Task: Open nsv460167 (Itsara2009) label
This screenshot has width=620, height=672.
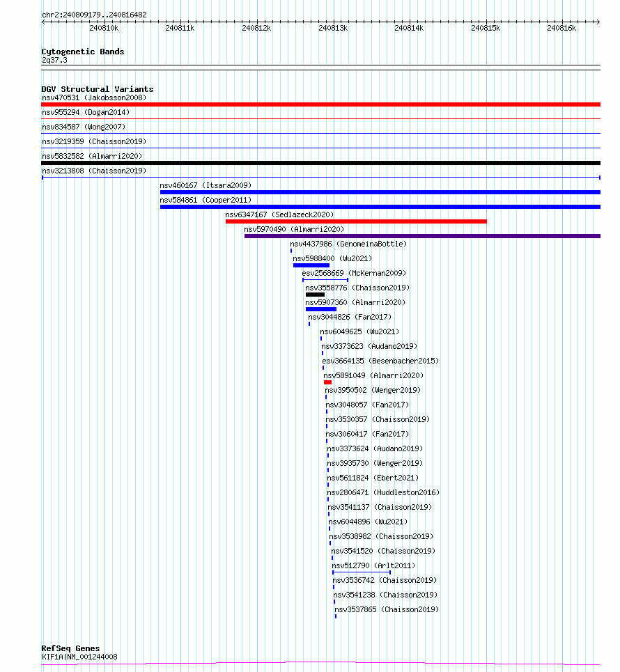Action: pos(206,185)
